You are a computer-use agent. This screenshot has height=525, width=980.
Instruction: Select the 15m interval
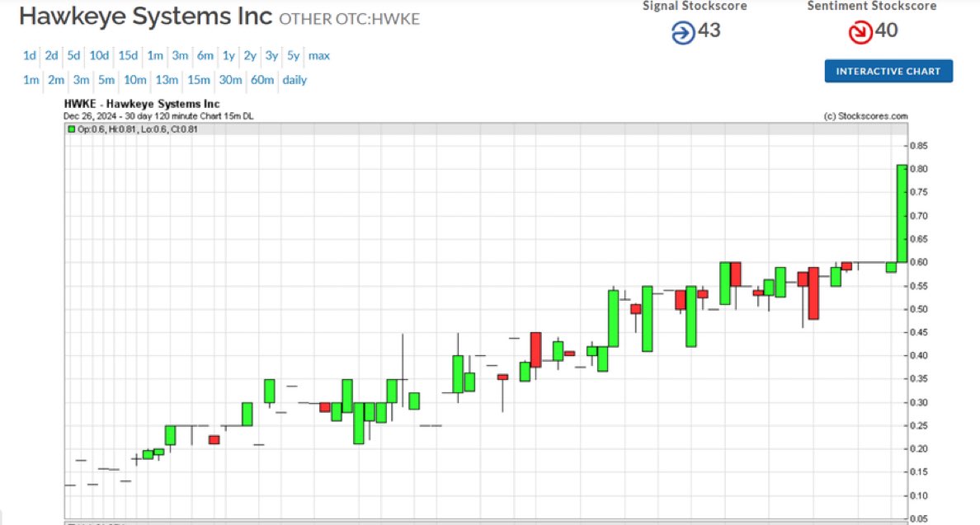[x=199, y=80]
